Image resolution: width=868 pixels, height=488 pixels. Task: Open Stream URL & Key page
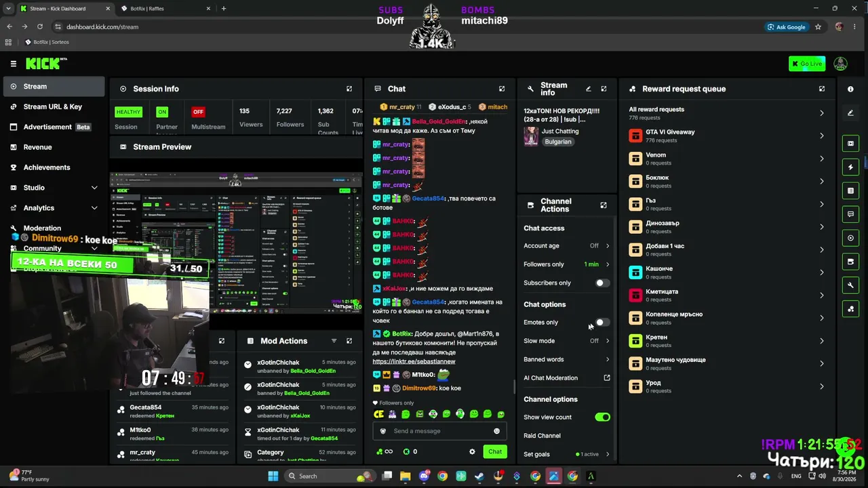[54, 106]
